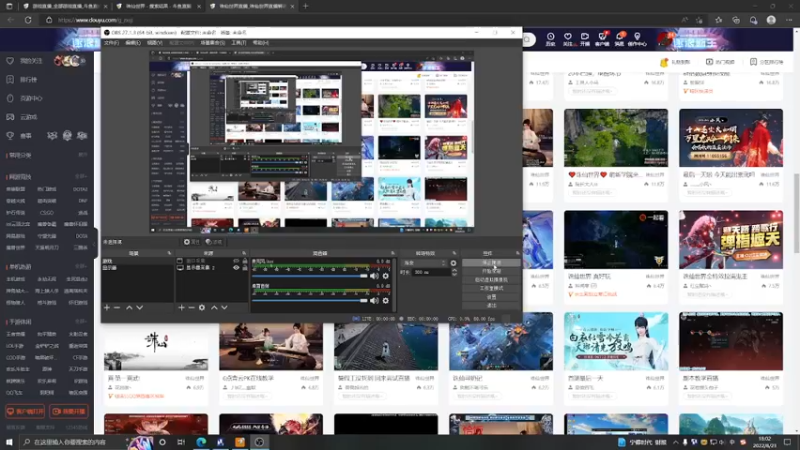Click 开始录制 start recording button
The height and width of the screenshot is (450, 800).
[491, 271]
